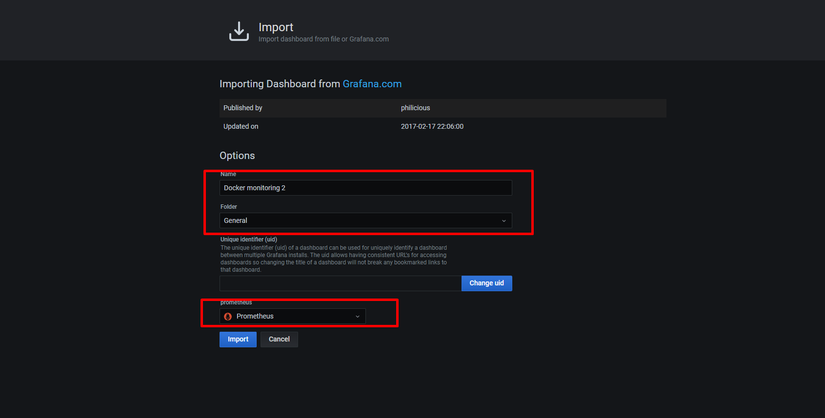Select the publisher name philicious

click(418, 107)
